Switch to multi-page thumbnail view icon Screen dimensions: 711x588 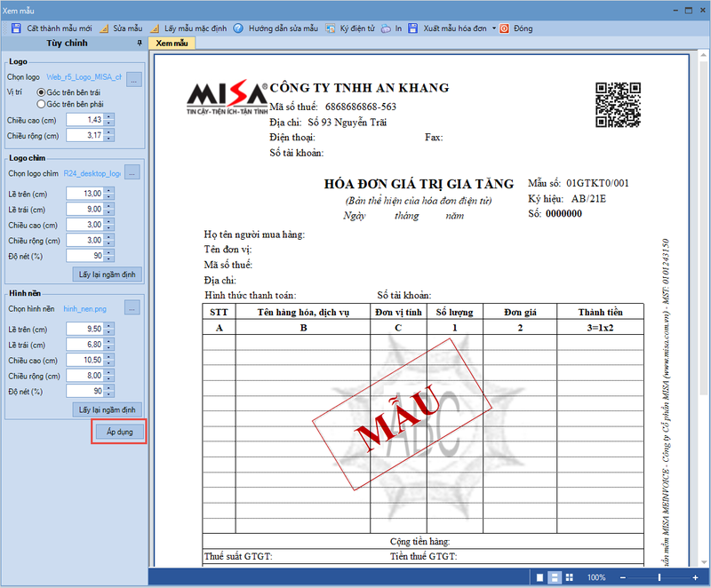coord(569,577)
